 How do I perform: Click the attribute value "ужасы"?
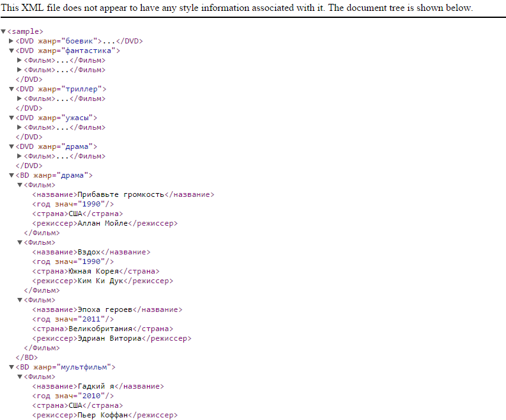[77, 118]
